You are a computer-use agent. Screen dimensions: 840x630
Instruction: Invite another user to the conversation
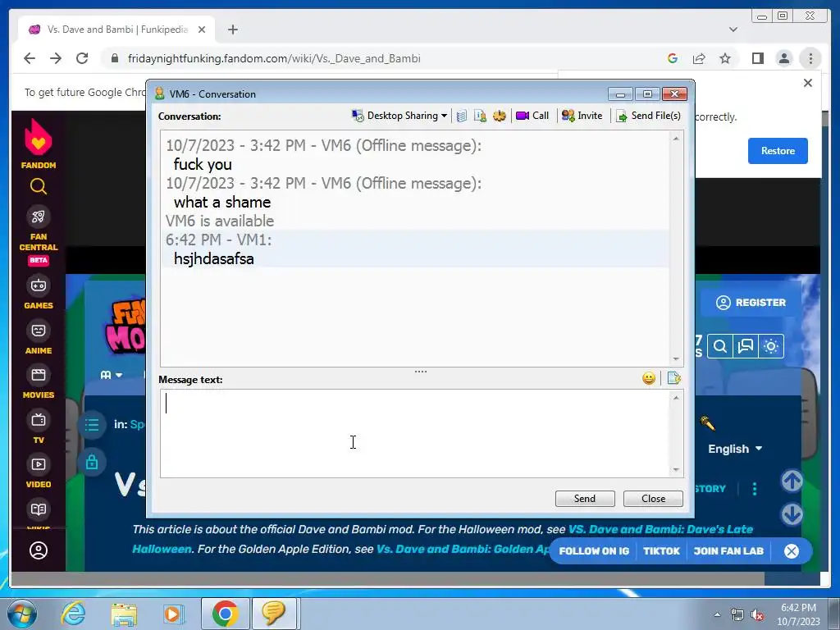(582, 116)
